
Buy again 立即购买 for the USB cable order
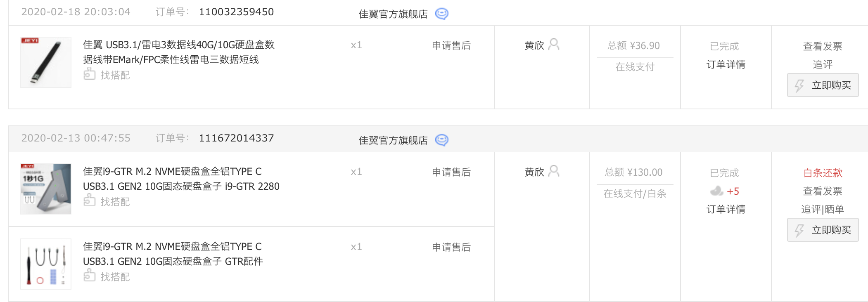click(823, 85)
